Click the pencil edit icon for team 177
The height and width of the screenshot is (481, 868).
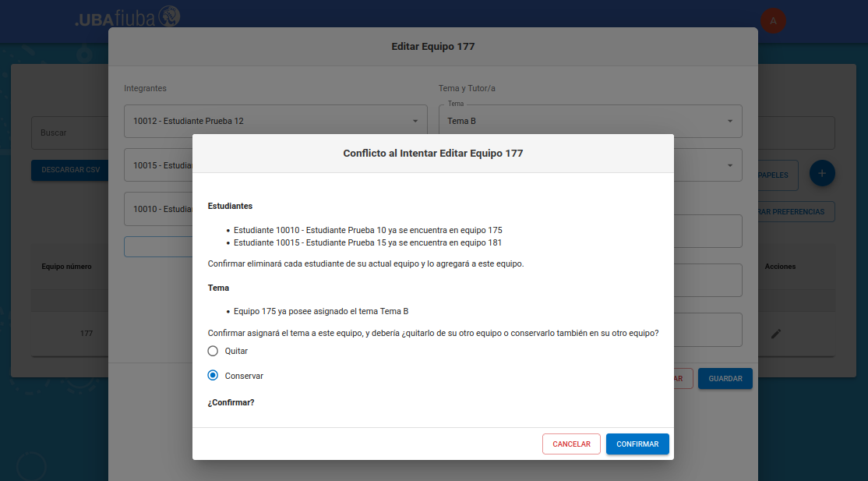pos(775,334)
